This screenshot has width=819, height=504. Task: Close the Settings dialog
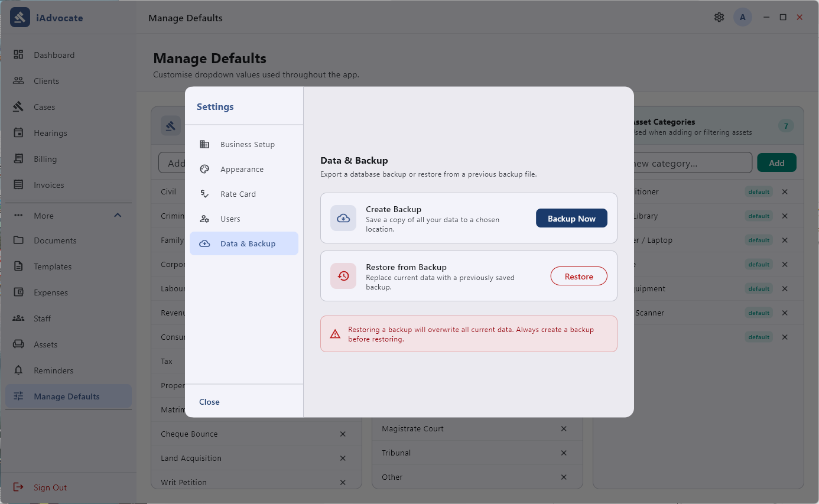[x=209, y=402]
